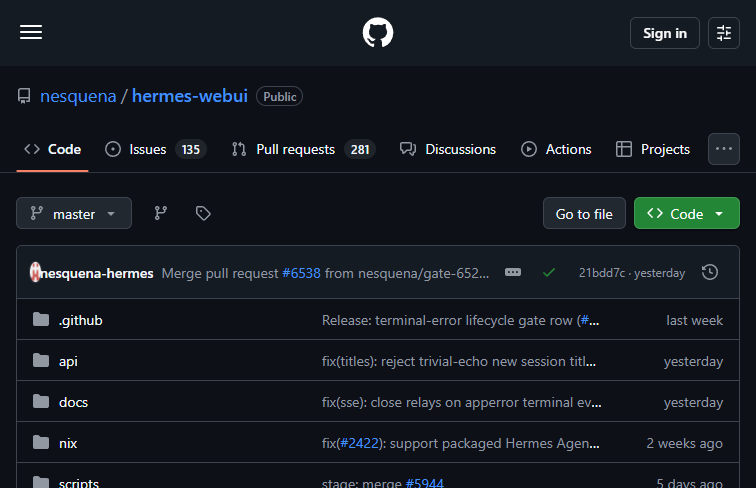Image resolution: width=756 pixels, height=488 pixels.
Task: Open the api folder
Action: [68, 362]
